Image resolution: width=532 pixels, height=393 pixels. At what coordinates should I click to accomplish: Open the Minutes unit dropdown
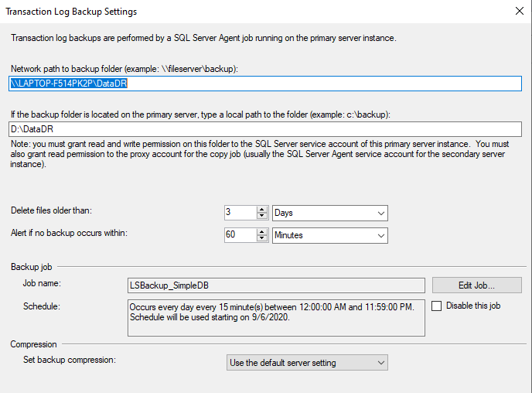(x=330, y=235)
